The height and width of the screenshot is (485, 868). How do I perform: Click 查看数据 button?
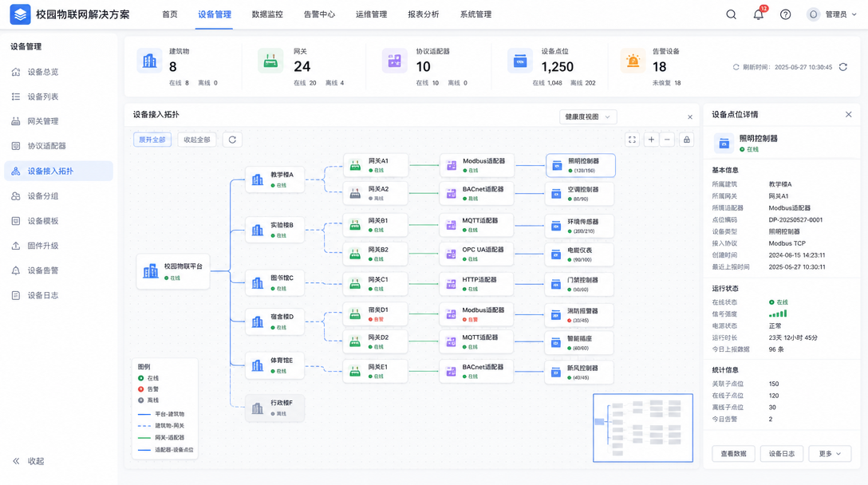733,453
